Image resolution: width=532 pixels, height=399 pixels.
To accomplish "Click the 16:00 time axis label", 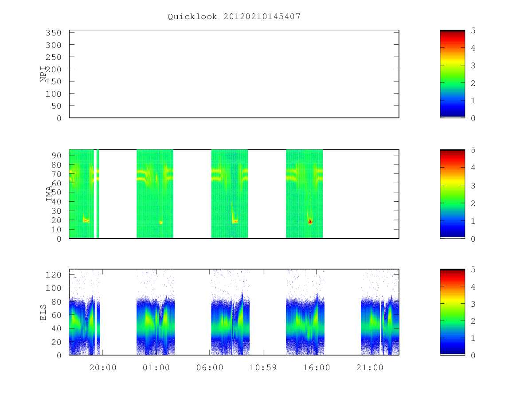I will click(317, 368).
